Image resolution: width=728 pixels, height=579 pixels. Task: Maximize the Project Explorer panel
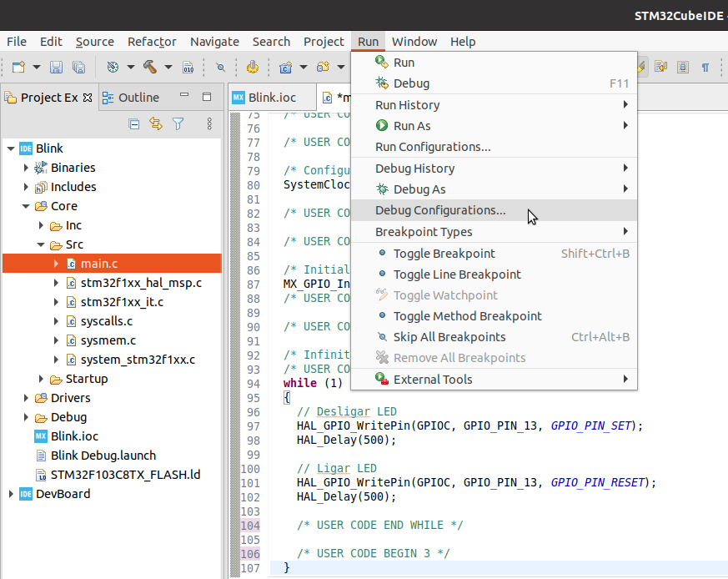pyautogui.click(x=207, y=97)
